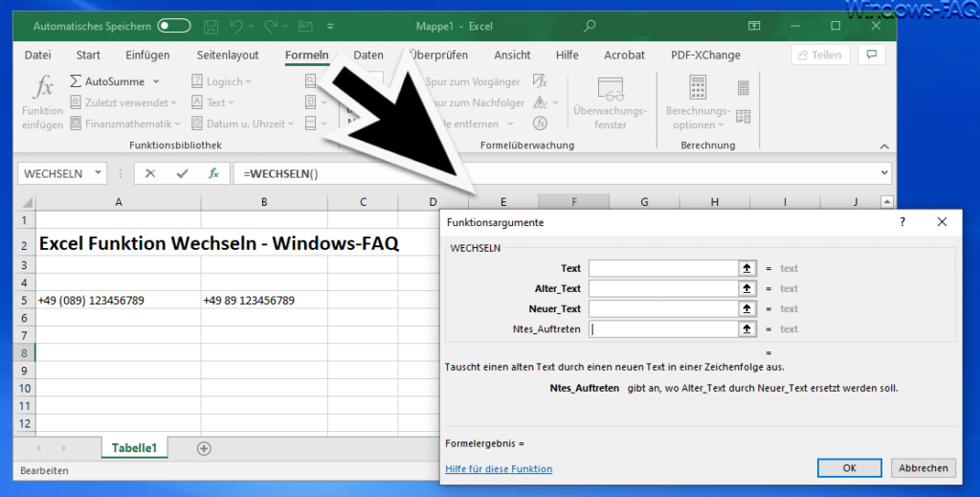This screenshot has width=980, height=497.
Task: Click the Funktion einfügen fx icon
Action: 42,87
